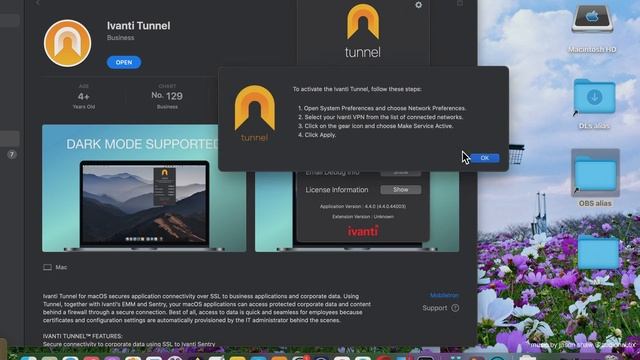Click the Extension Version Unknown text
The image size is (640, 360).
click(x=363, y=217)
